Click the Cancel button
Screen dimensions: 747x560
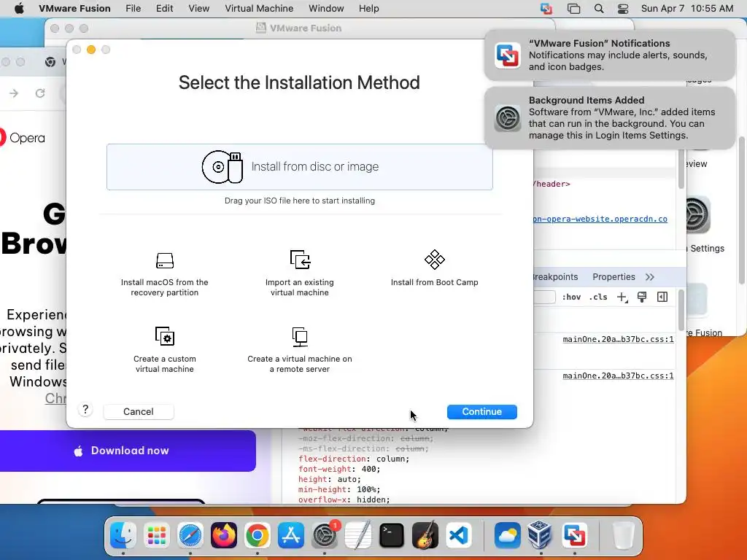(x=138, y=412)
